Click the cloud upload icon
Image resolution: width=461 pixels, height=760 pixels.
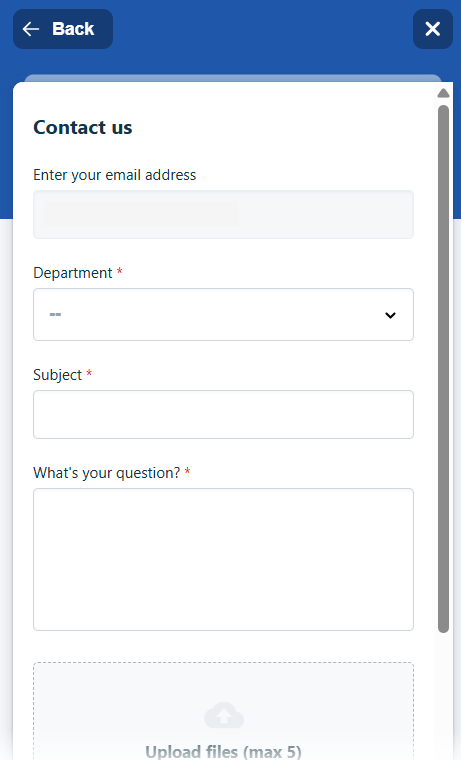click(223, 715)
